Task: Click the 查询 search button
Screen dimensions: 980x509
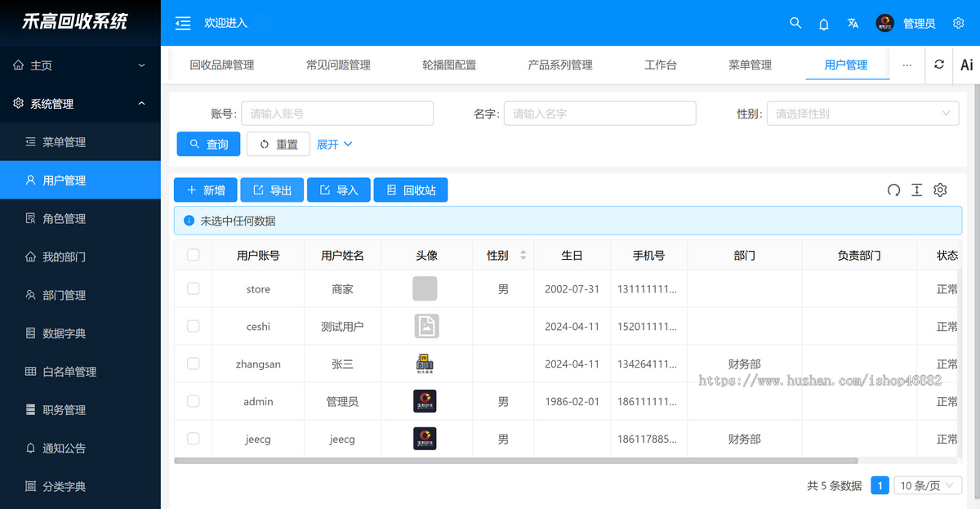Action: (208, 144)
